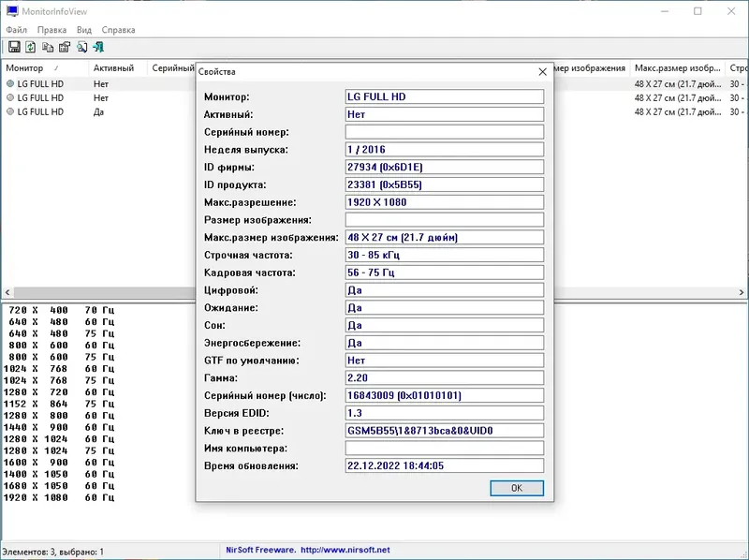
Task: Open the Properties toolbar icon
Action: click(65, 47)
